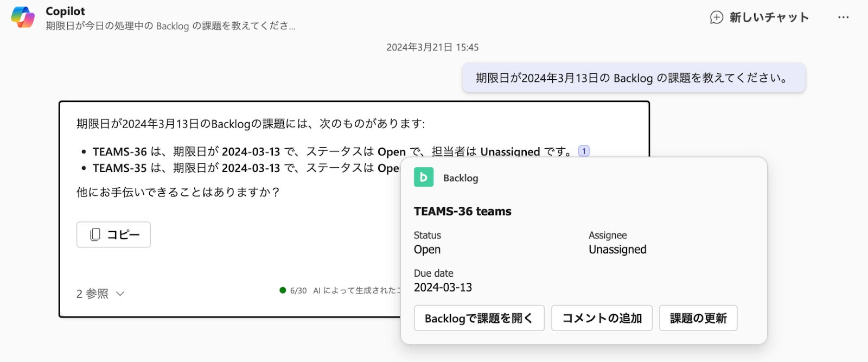The image size is (868, 362).
Task: Open the more options ellipsis menu
Action: click(843, 17)
